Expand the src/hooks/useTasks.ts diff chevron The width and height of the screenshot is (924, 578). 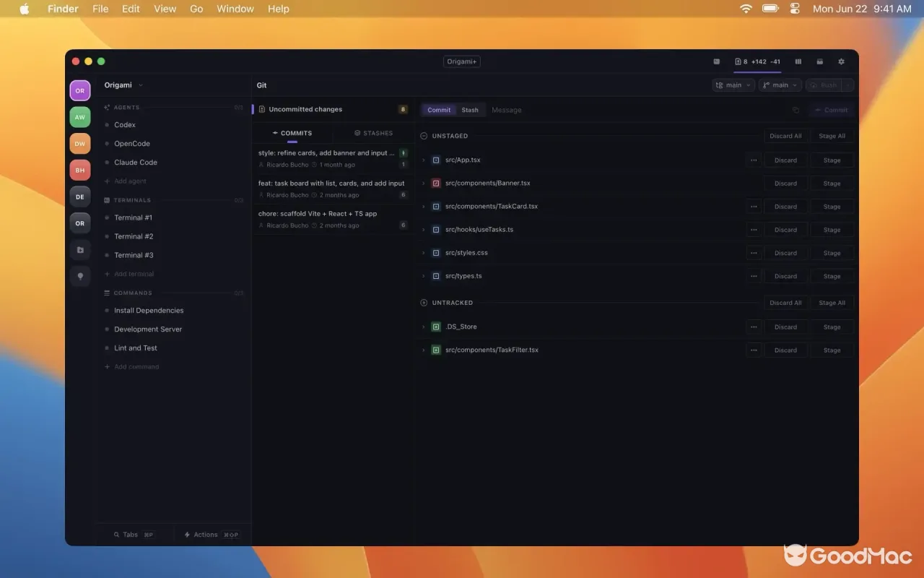424,230
